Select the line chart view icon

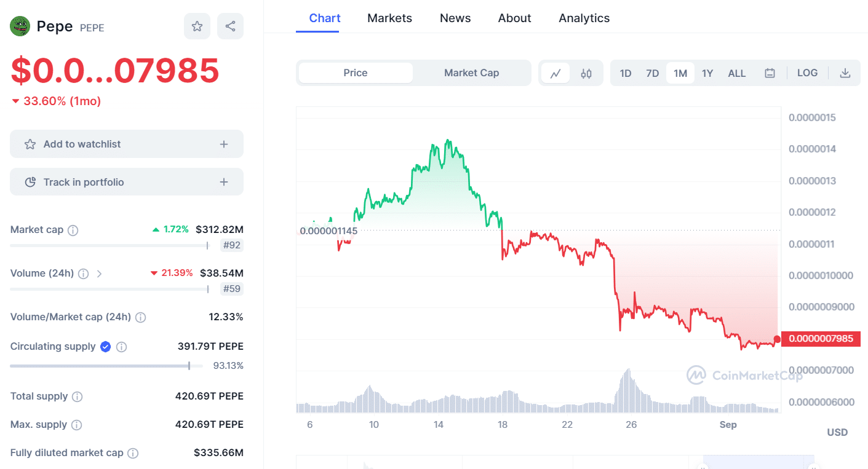pyautogui.click(x=555, y=73)
